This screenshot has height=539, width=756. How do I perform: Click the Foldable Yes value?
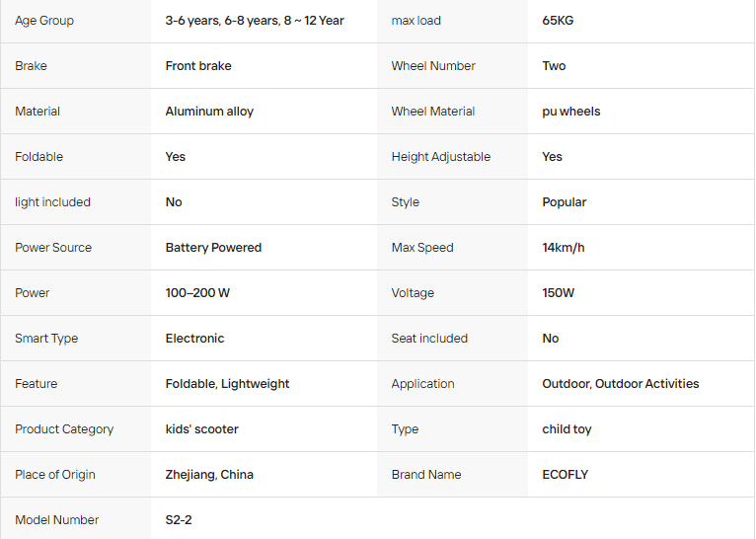click(x=175, y=157)
